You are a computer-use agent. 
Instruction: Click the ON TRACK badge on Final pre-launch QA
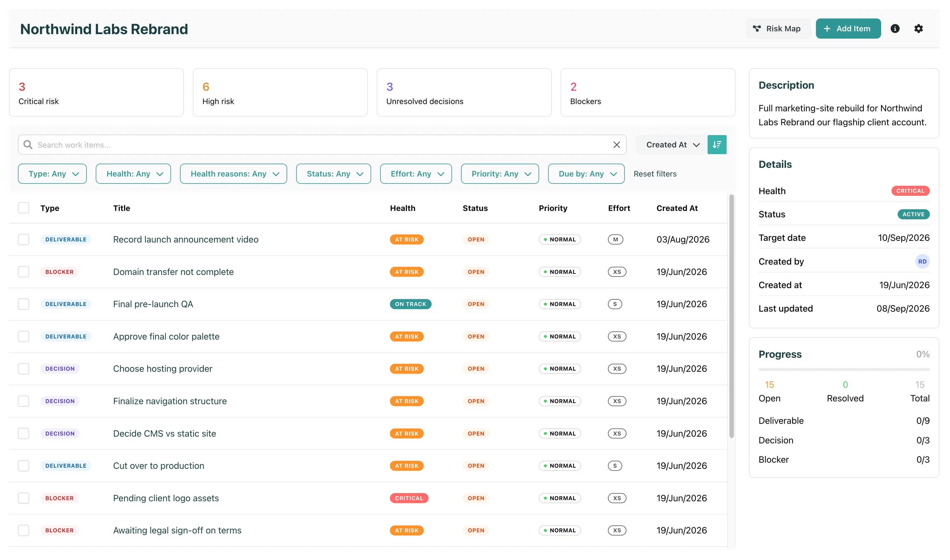point(410,304)
